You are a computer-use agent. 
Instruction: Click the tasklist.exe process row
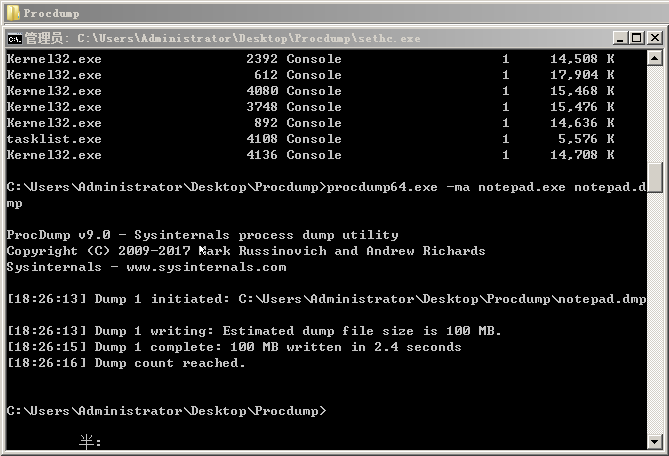tap(310, 139)
